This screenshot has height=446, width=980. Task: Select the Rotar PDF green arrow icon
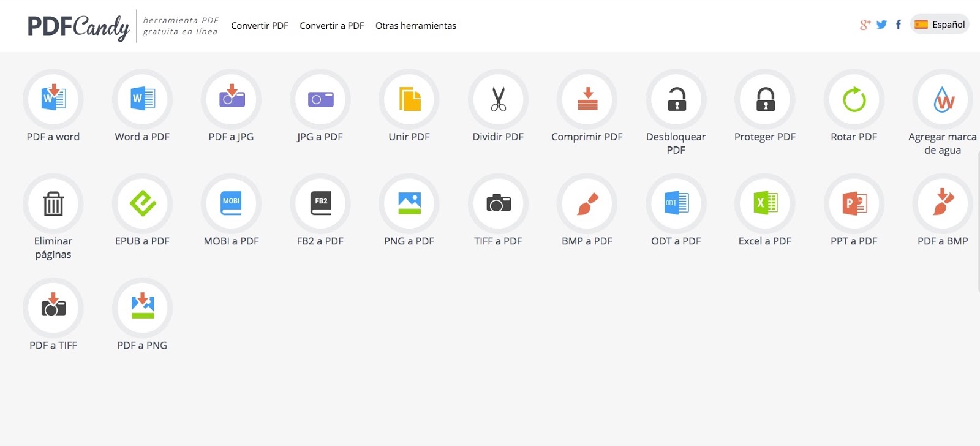pos(854,99)
